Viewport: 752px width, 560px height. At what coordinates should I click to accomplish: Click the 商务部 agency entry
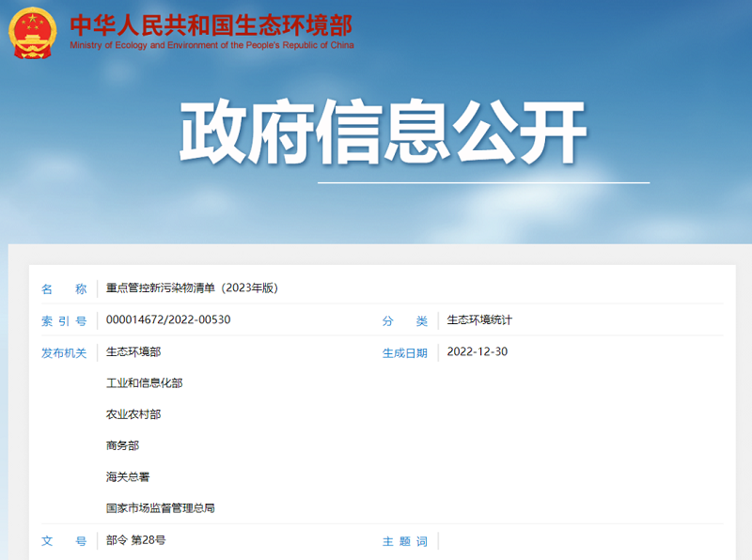(x=123, y=445)
